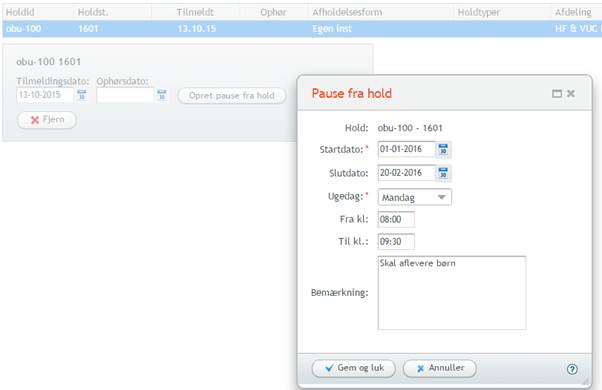Maximize the Pause fra hold dialog
The width and height of the screenshot is (602, 390).
coord(557,94)
